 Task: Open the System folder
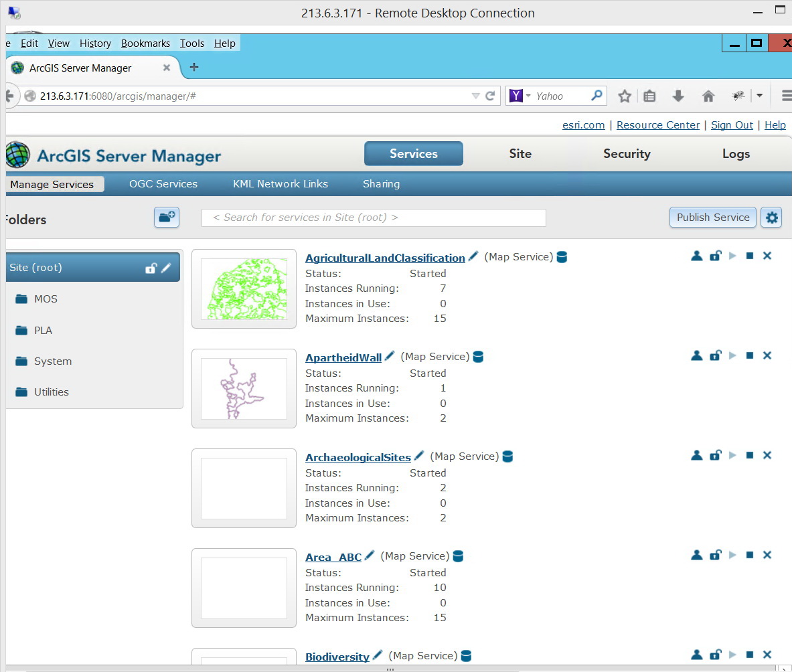[52, 361]
